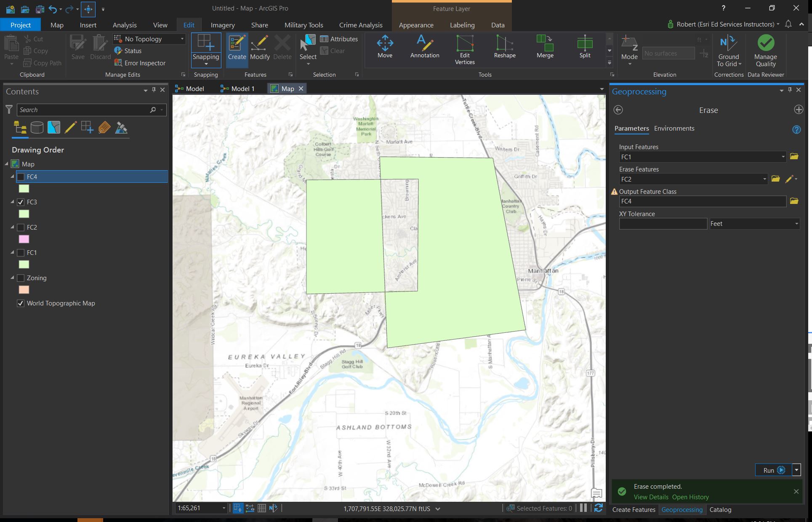Image resolution: width=812 pixels, height=522 pixels.
Task: Switch to the Environments tab
Action: coord(674,128)
